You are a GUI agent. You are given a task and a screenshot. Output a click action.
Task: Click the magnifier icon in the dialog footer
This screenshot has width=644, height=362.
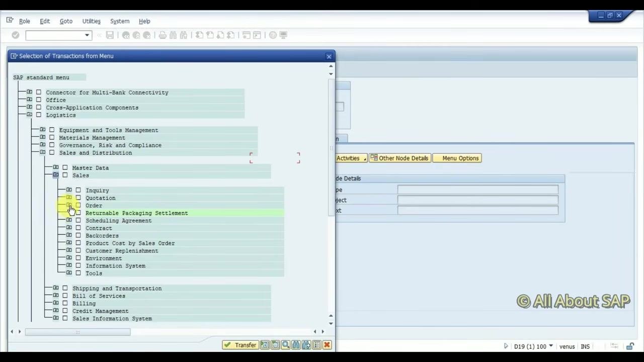coord(286,345)
